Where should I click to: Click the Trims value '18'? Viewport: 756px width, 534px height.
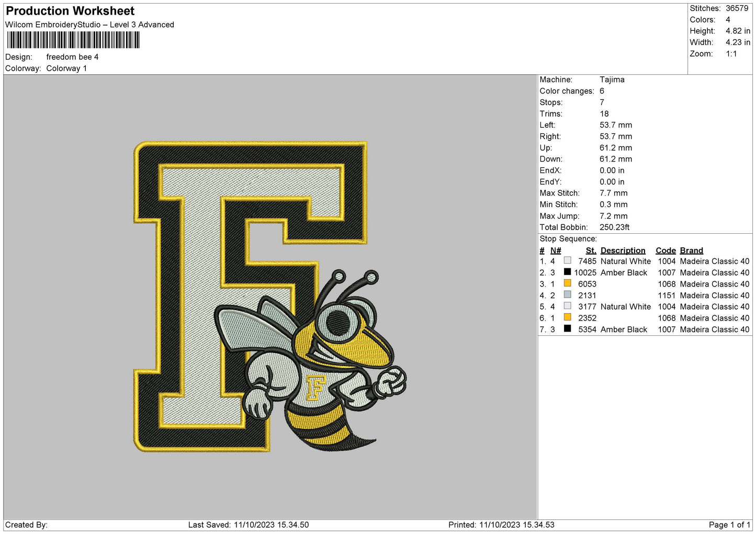604,114
